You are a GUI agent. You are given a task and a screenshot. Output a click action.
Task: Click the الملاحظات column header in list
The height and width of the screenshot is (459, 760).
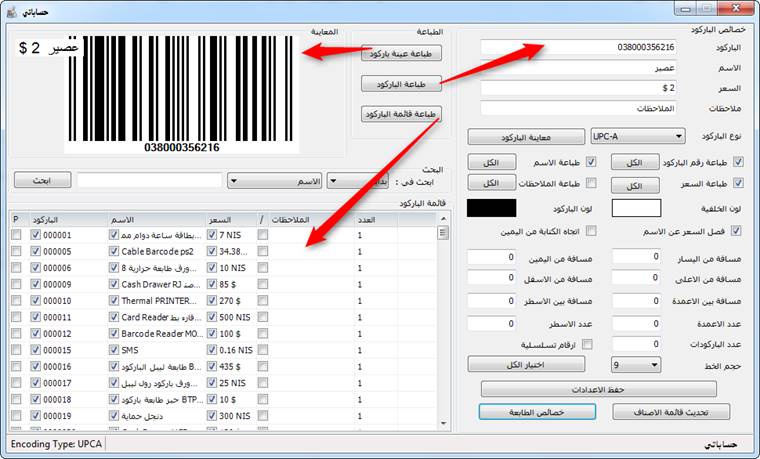coord(311,220)
